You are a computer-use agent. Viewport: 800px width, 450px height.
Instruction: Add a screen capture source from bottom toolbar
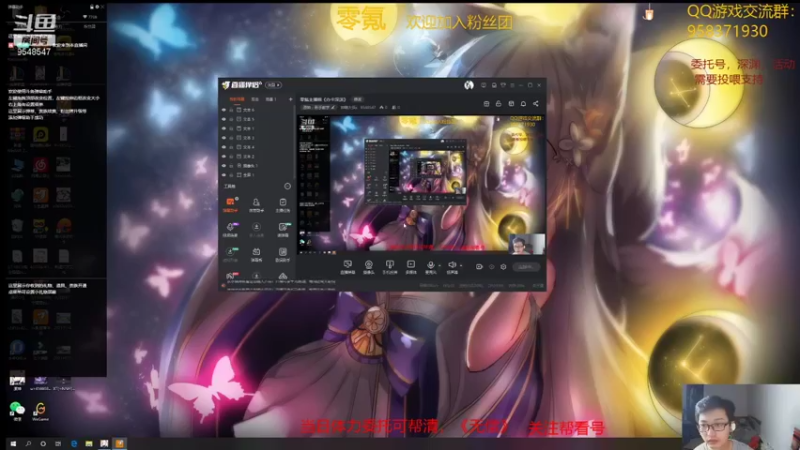coord(347,266)
